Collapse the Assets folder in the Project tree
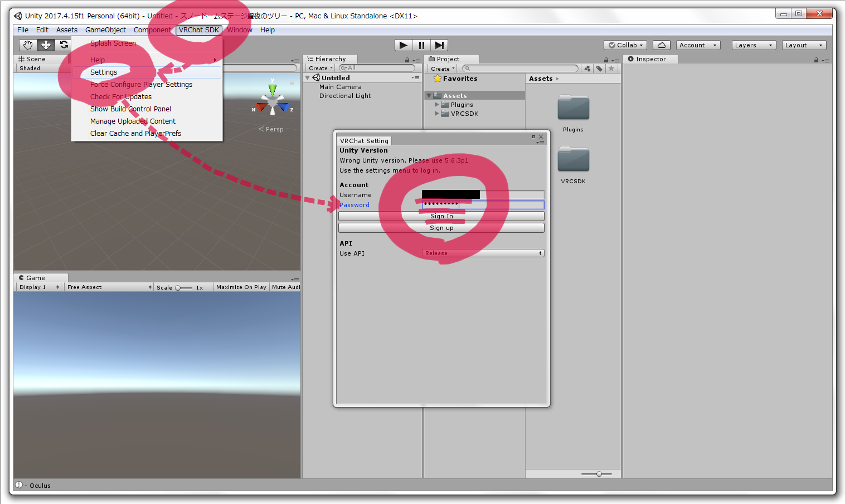 coord(429,96)
